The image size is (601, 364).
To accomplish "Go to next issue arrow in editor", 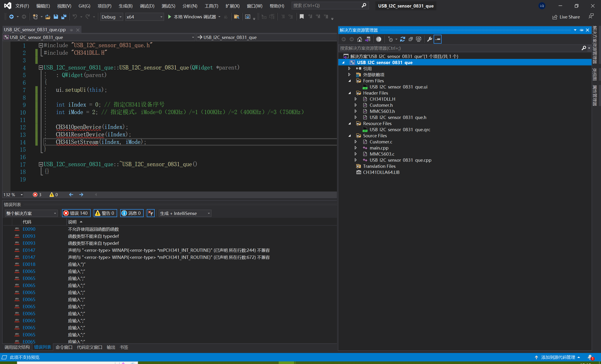I will [x=81, y=195].
